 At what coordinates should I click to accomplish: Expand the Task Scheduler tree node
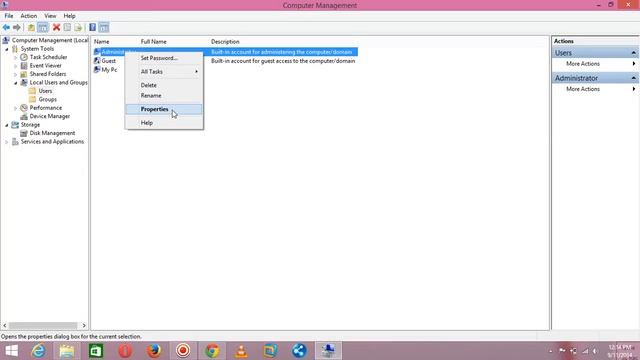16,58
